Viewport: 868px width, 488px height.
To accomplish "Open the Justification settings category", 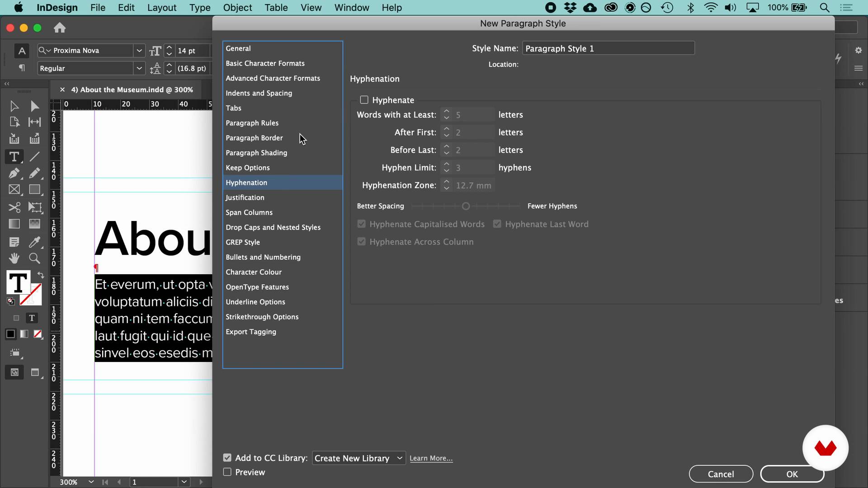I will click(x=245, y=197).
